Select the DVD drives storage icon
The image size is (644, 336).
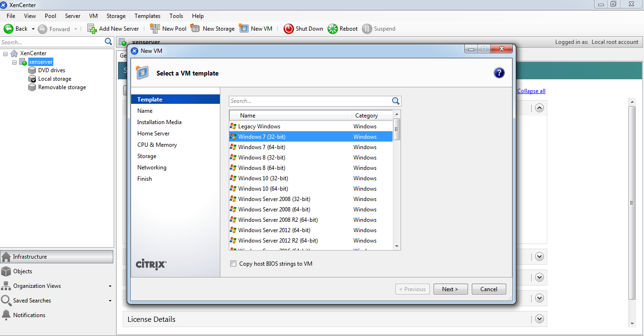32,70
